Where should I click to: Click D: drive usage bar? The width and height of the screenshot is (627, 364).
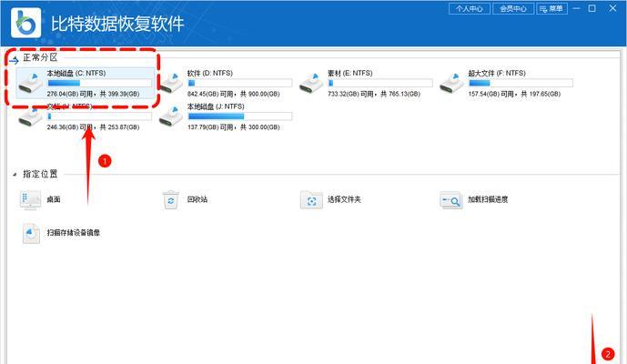[240, 83]
